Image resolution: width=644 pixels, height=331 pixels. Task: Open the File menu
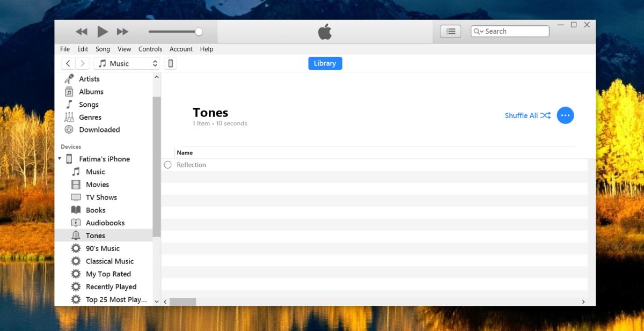click(x=65, y=49)
